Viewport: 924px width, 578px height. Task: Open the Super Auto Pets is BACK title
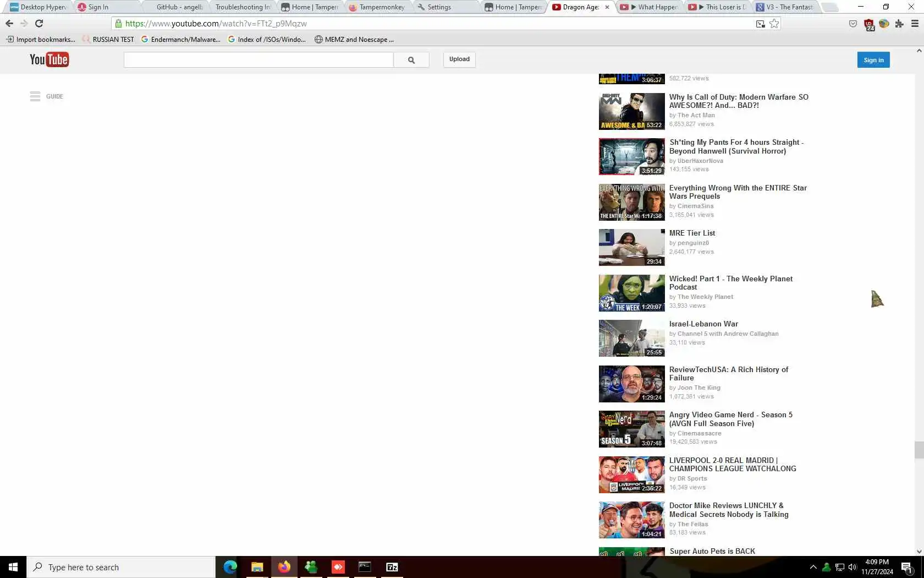pos(712,551)
